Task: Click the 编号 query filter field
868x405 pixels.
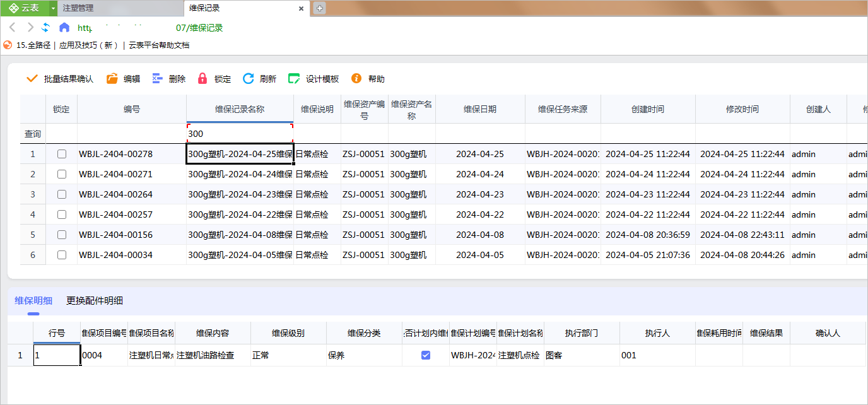Action: pyautogui.click(x=132, y=134)
